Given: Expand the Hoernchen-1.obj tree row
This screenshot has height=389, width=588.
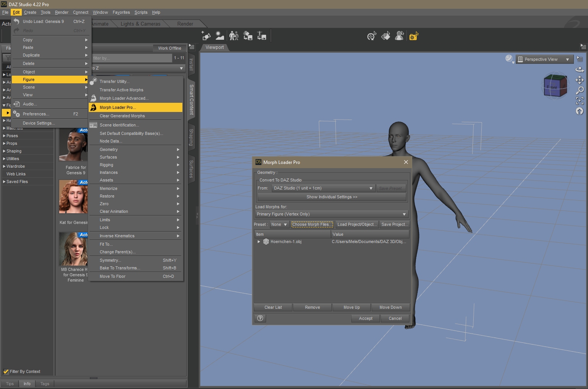Looking at the screenshot, I should coord(259,242).
